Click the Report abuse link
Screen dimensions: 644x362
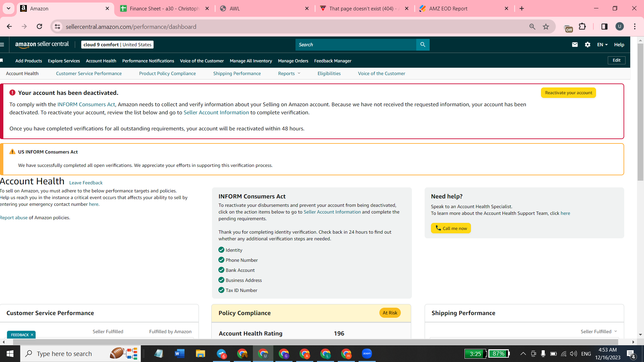coord(14,218)
